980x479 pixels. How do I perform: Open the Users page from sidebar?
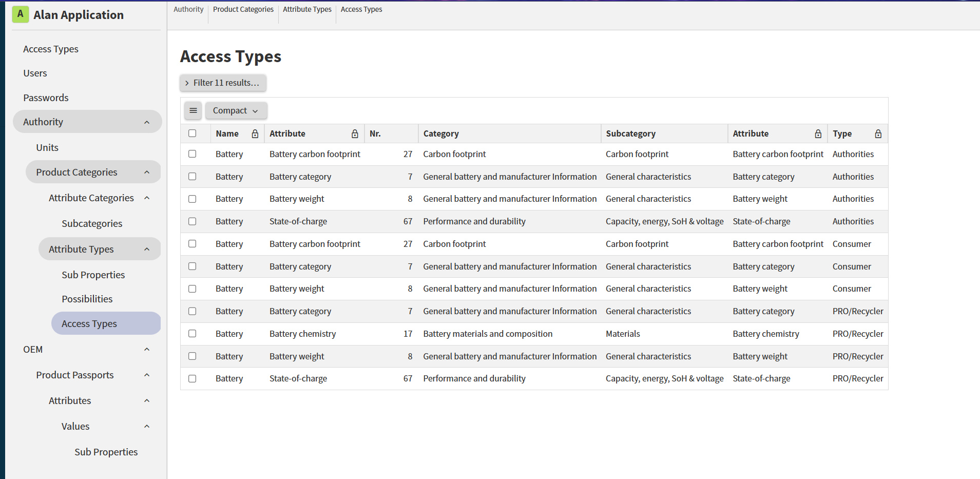point(35,73)
